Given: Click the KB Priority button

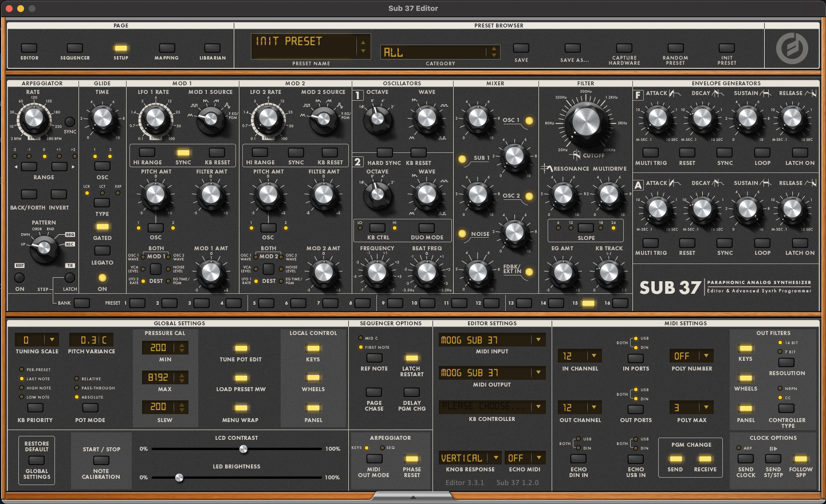Looking at the screenshot, I should tap(36, 408).
